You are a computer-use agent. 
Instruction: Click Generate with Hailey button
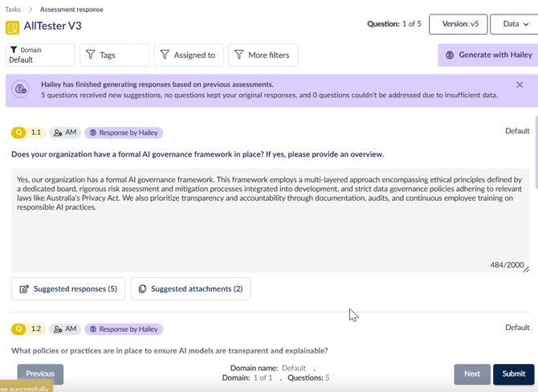coord(488,55)
